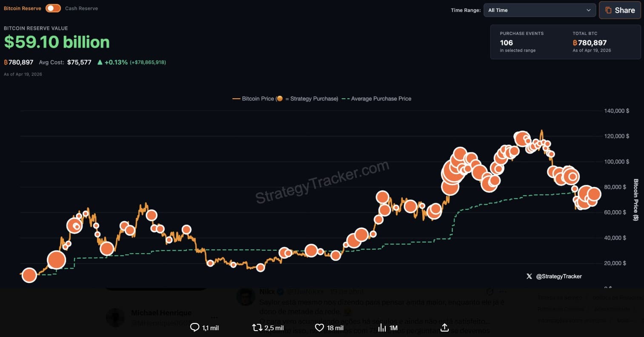
Task: Click the upload share icon at bottom
Action: [x=444, y=328]
